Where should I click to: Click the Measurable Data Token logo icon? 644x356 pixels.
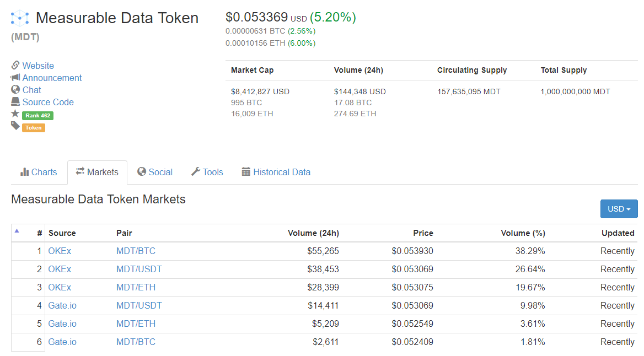[x=20, y=18]
